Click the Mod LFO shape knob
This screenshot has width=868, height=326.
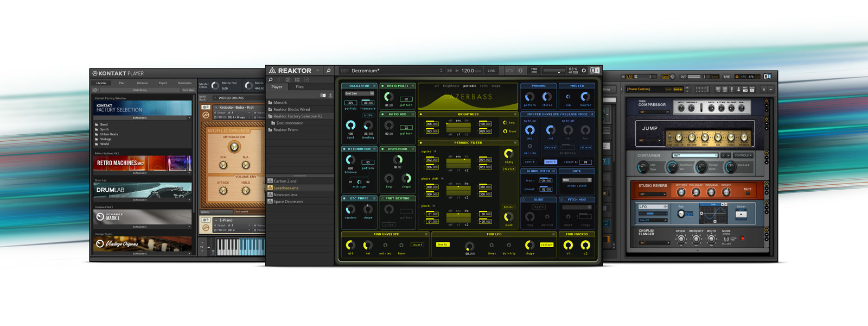tap(529, 245)
